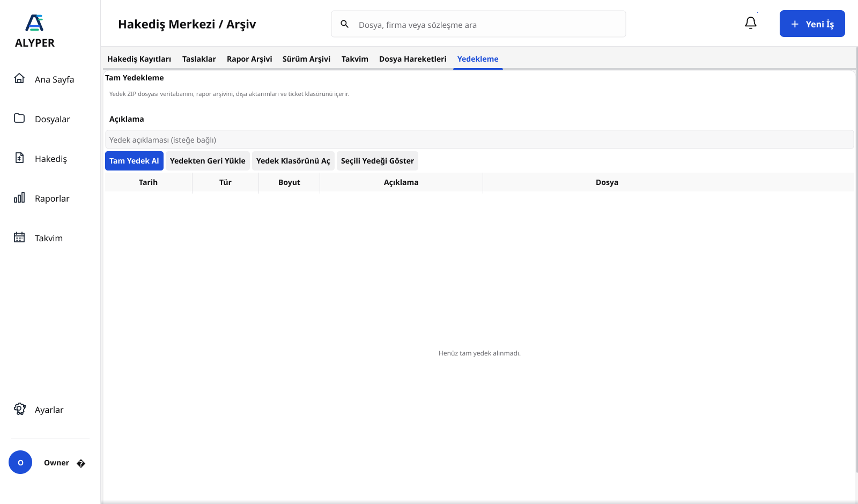Sort by the Tür column header
This screenshot has width=858, height=504.
click(x=225, y=182)
